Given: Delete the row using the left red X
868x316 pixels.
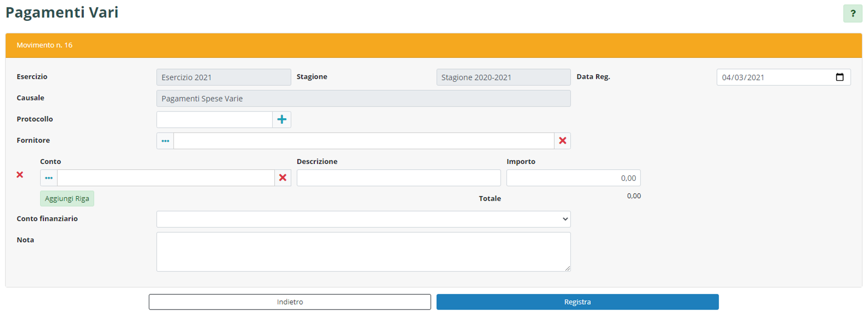Looking at the screenshot, I should tap(20, 175).
